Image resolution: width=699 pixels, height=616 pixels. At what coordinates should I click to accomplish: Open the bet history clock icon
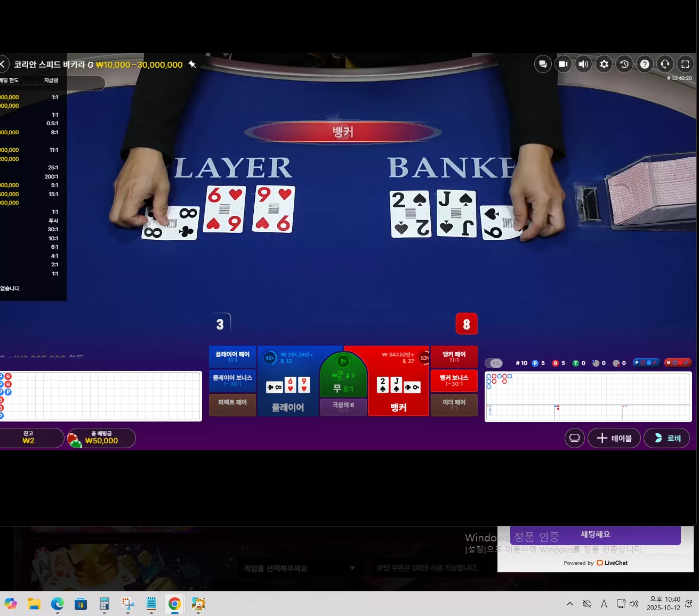pos(624,64)
